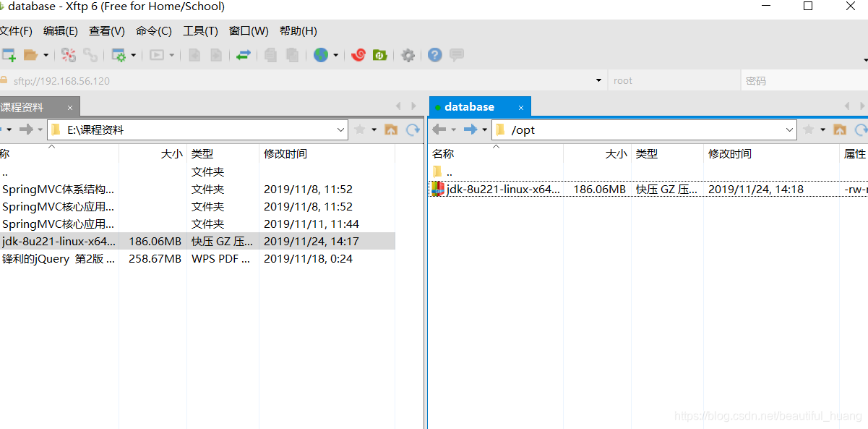Expand dropdown arrow next to Open folder icon

[x=46, y=55]
